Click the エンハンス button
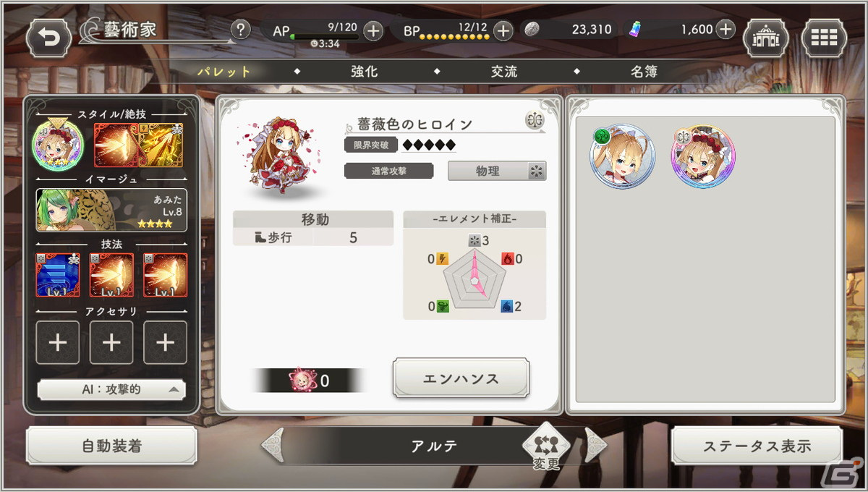Viewport: 868px width, 492px height. click(x=461, y=378)
